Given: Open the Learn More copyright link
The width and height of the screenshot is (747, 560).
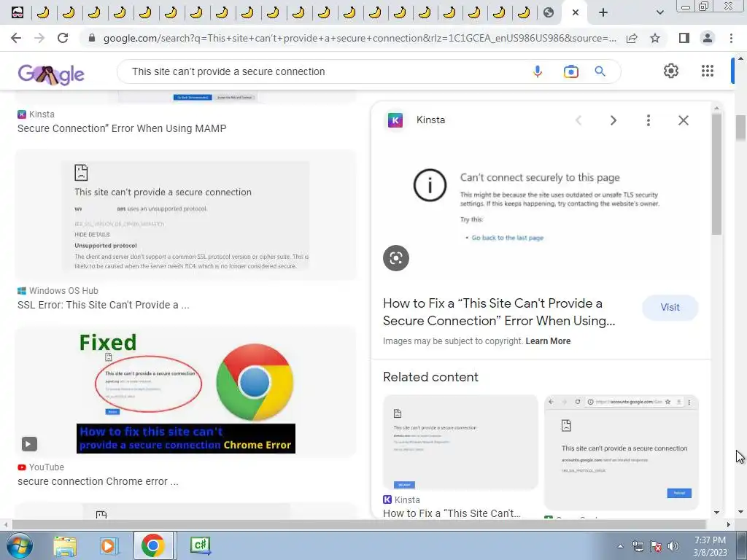Looking at the screenshot, I should 548,341.
